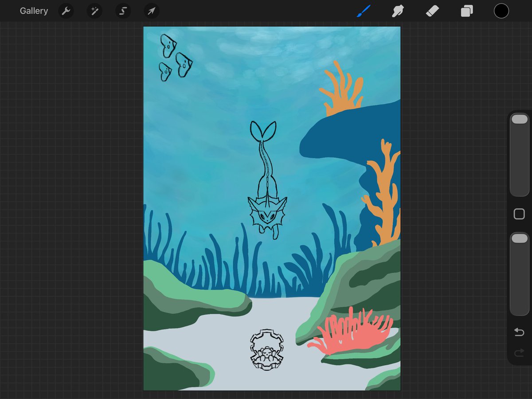Viewport: 532px width, 399px height.
Task: Tap the clam shell sketch on sand
Action: tap(266, 350)
